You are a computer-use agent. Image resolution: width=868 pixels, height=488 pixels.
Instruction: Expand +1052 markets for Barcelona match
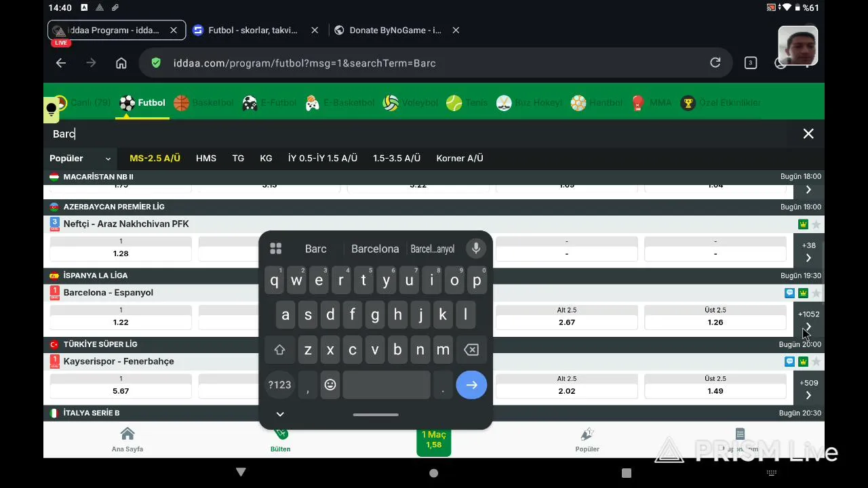[808, 320]
